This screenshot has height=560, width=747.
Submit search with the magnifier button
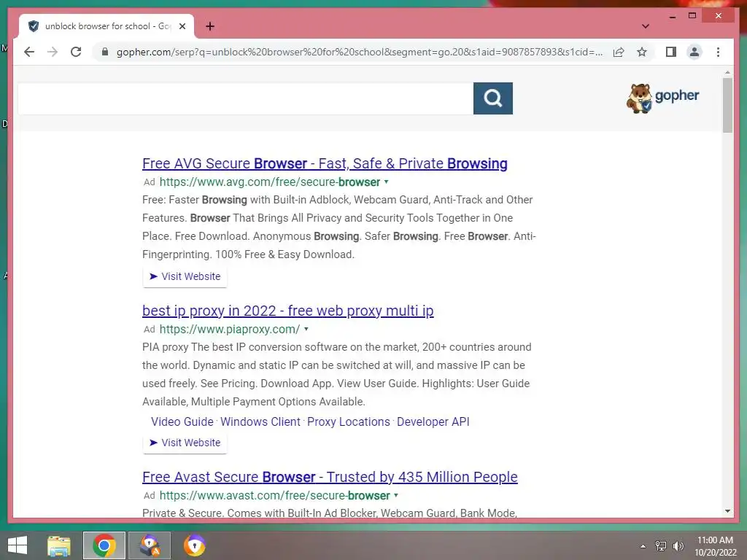[493, 98]
